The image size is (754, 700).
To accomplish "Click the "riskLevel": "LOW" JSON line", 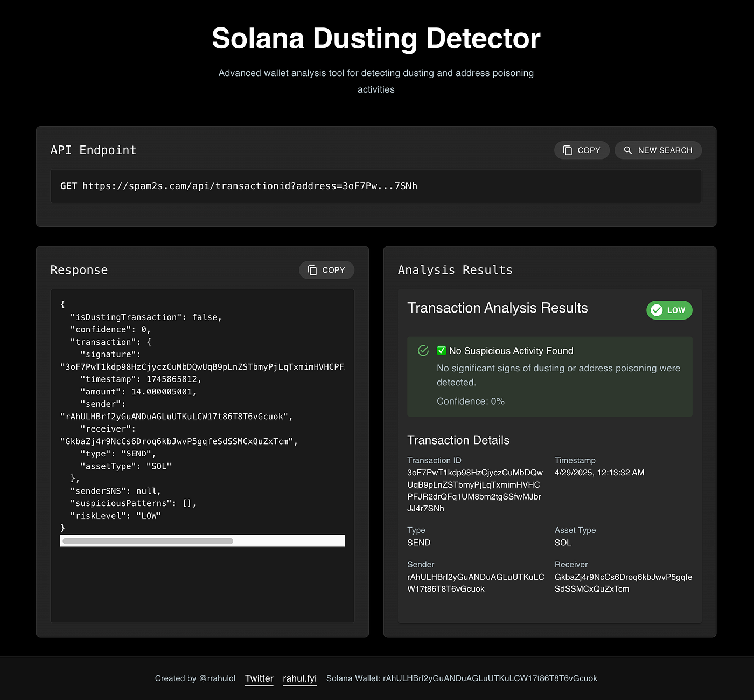I will 115,516.
